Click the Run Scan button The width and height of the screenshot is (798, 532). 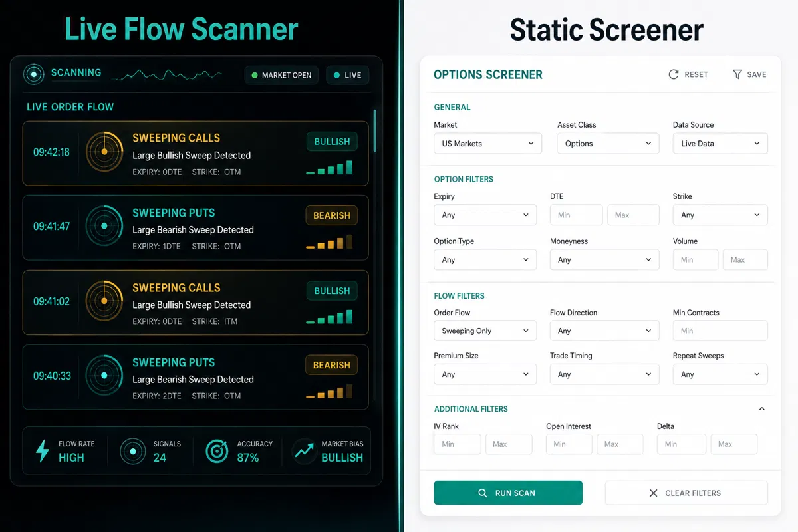[508, 493]
